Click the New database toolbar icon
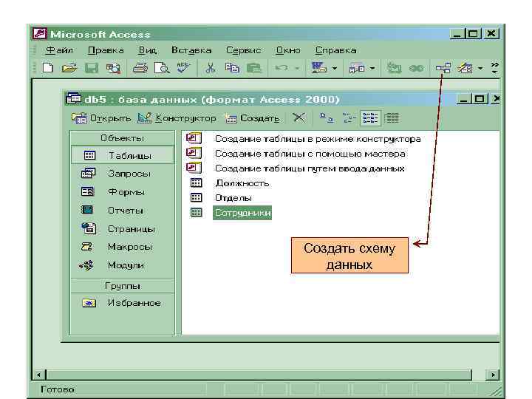The image size is (532, 399). tap(48, 68)
